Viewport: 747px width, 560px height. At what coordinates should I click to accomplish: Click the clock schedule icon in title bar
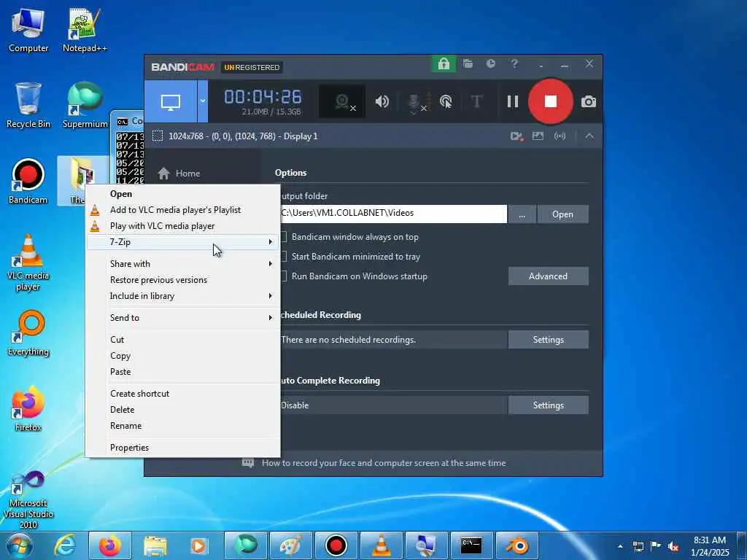[x=491, y=64]
